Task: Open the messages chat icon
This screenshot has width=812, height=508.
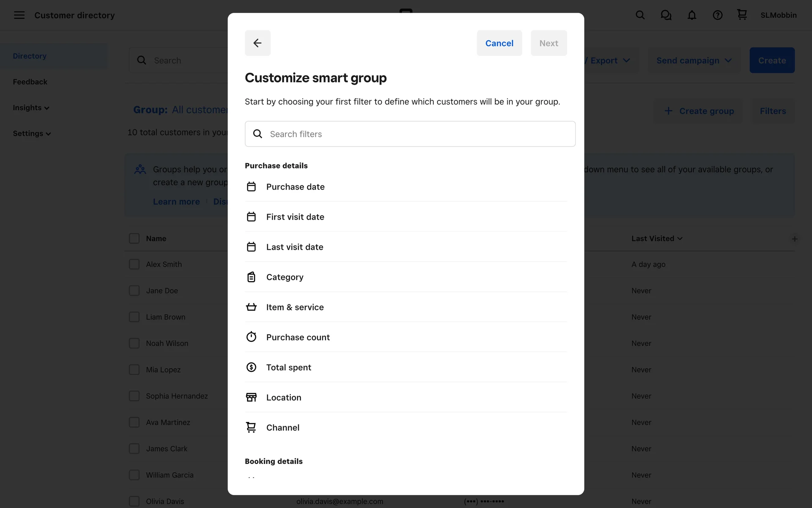Action: [x=666, y=15]
